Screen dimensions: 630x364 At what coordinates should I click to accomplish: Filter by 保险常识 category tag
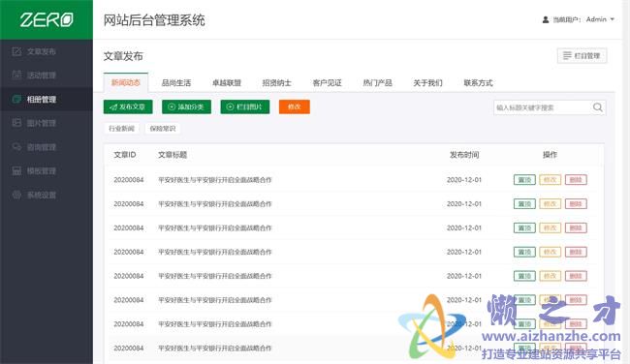tap(163, 129)
